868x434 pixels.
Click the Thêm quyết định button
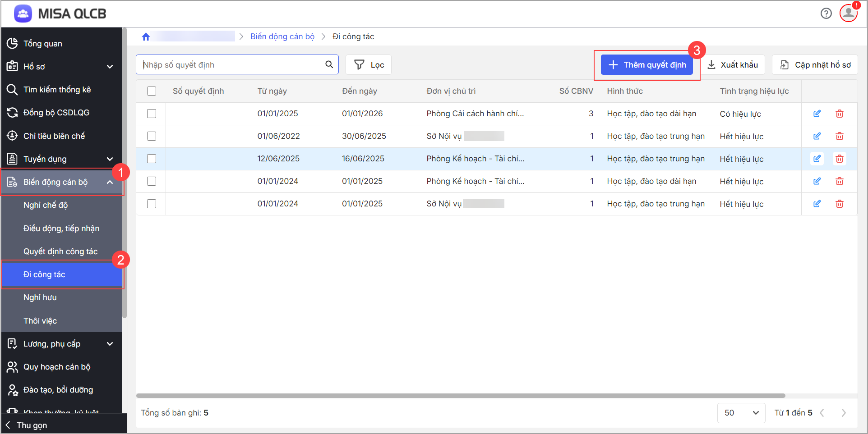point(647,65)
